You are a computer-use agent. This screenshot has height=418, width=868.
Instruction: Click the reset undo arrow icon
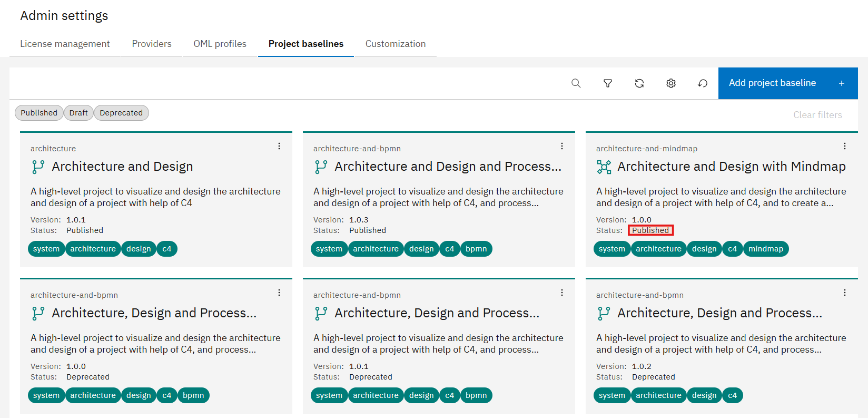pos(703,83)
